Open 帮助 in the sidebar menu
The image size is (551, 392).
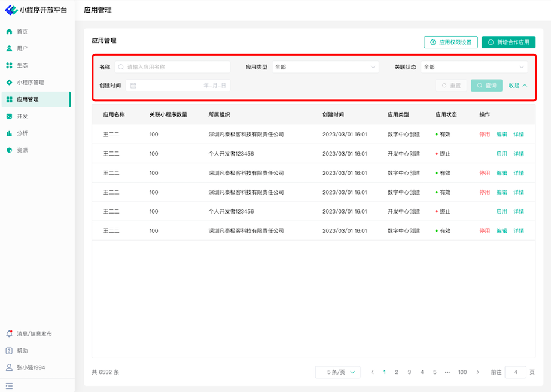coord(22,351)
